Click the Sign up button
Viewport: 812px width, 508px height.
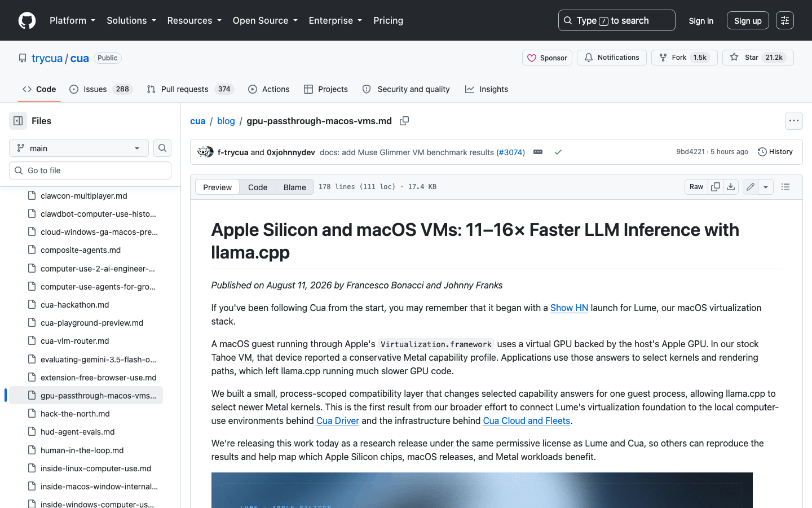coord(748,20)
